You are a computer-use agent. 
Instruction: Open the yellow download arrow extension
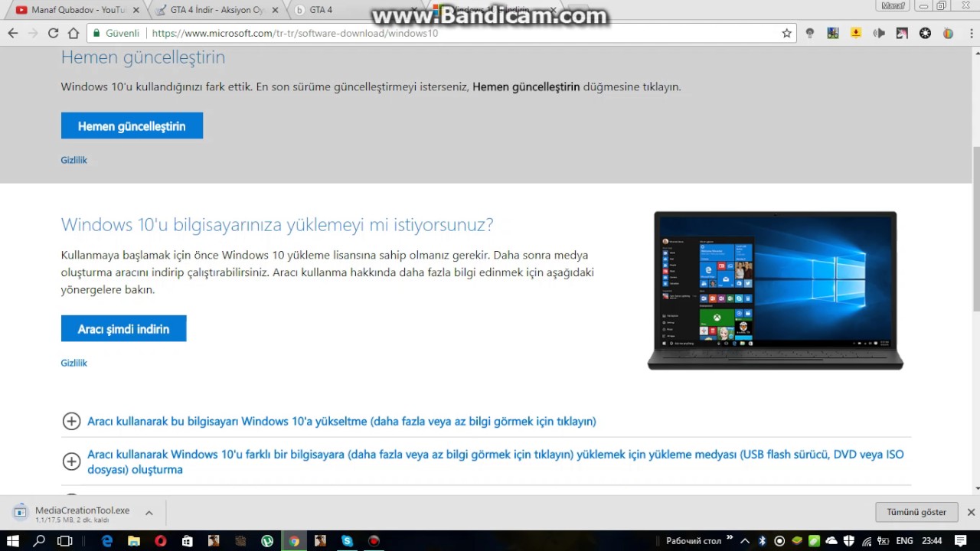tap(856, 33)
